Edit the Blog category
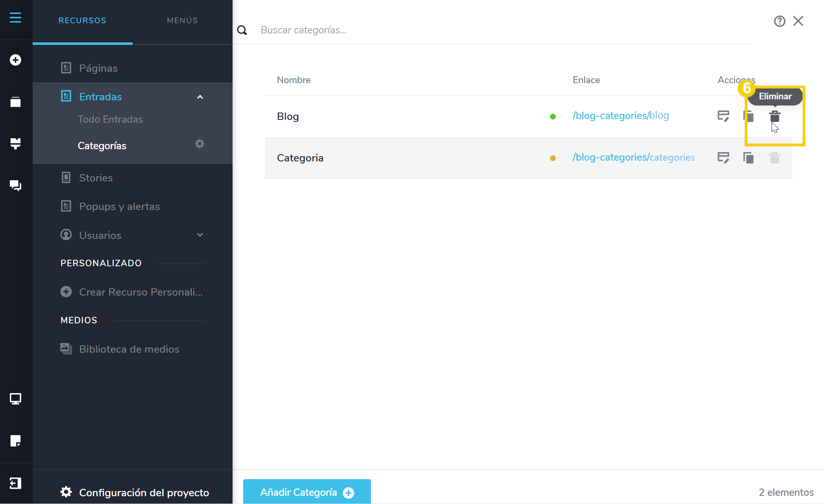Viewport: 823px width, 504px height. pyautogui.click(x=723, y=116)
